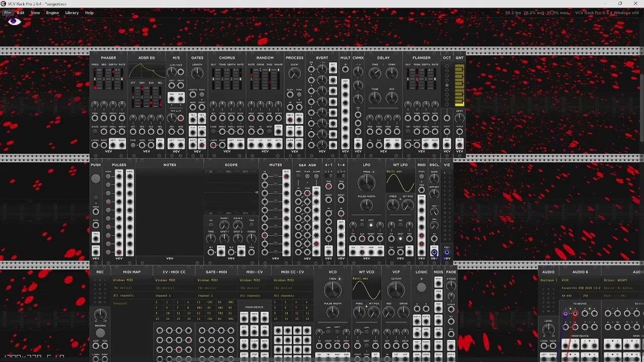Click the WT LFO waveform display
The height and width of the screenshot is (362, 644).
click(x=400, y=182)
